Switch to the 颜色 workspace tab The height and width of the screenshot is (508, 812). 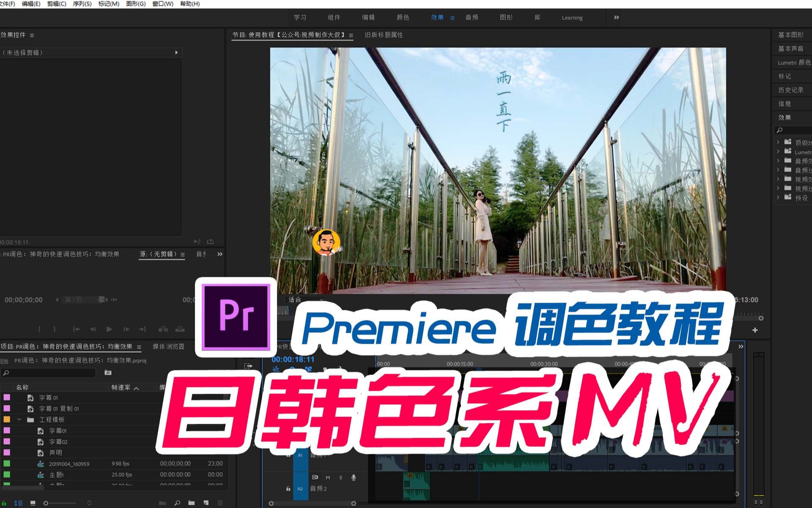pyautogui.click(x=403, y=17)
